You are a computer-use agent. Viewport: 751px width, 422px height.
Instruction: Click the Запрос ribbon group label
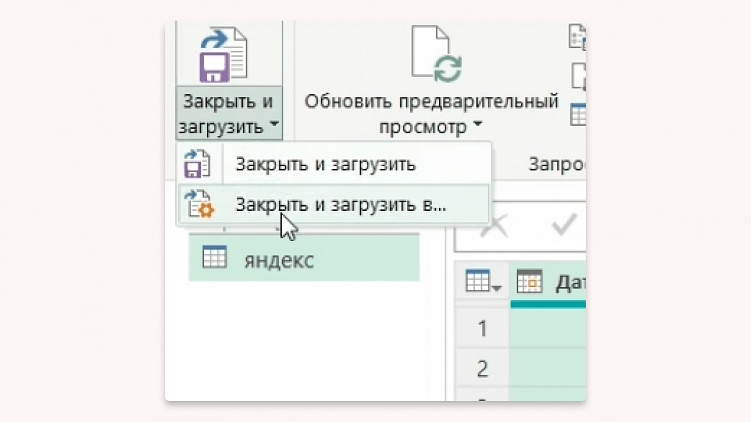[x=557, y=164]
